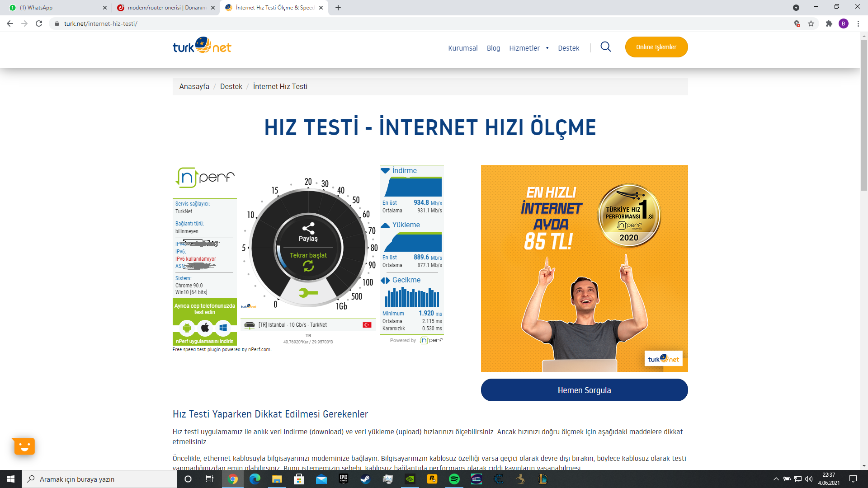The width and height of the screenshot is (868, 488).
Task: Click the Windows app download icon
Action: pos(223,328)
